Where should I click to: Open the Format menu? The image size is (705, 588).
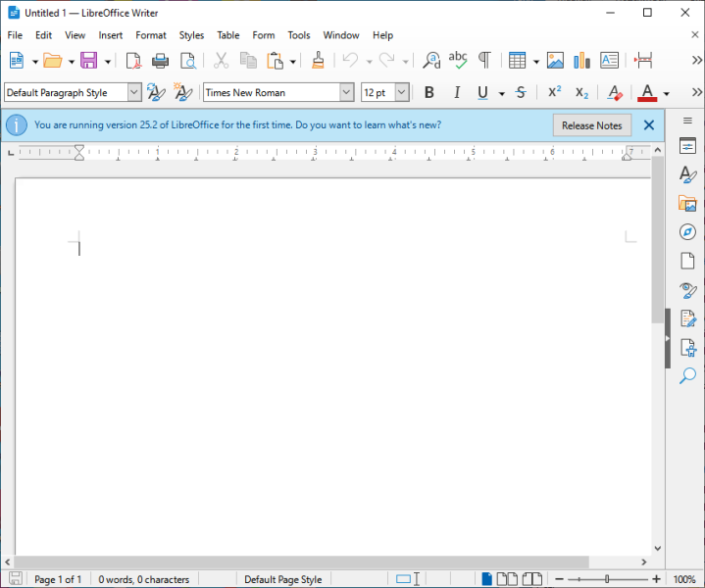(x=151, y=35)
